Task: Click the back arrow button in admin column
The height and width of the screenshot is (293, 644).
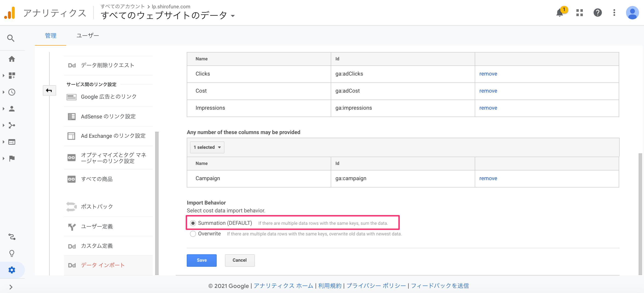Action: click(49, 90)
